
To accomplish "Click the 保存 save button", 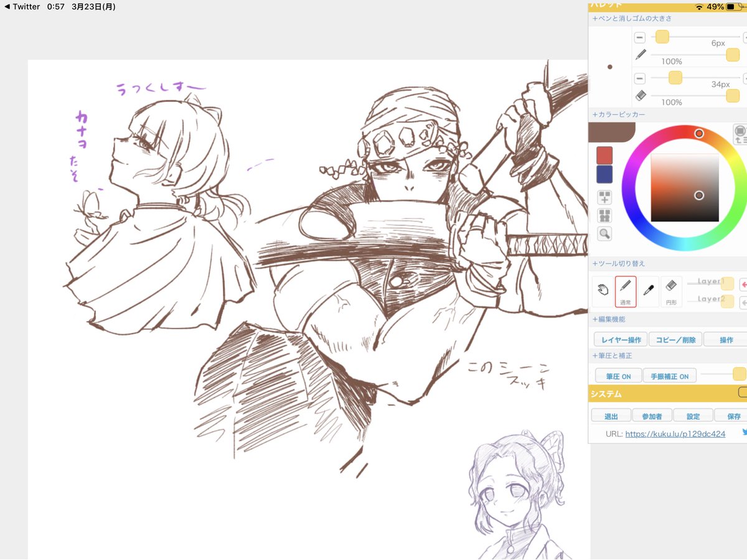I will (731, 416).
